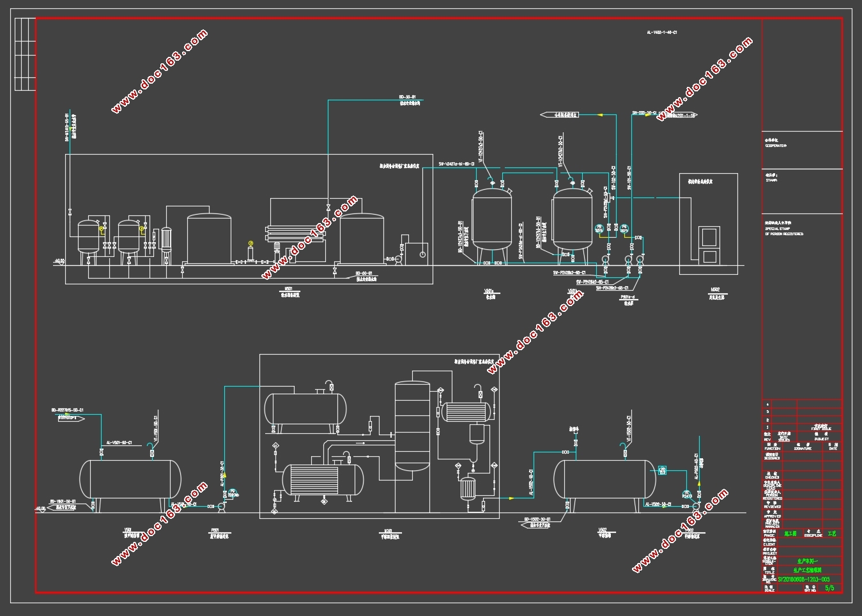Viewport: 862px width, 616px height.
Task: Select the pressure gauge left of N502 pumps
Action: click(x=599, y=228)
